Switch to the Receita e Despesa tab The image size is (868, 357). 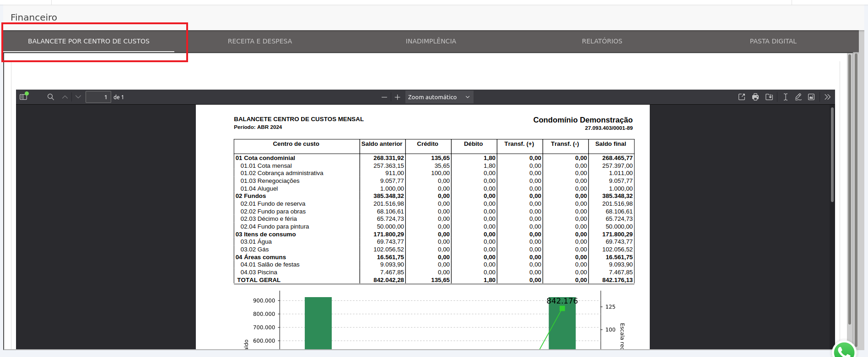click(x=260, y=41)
